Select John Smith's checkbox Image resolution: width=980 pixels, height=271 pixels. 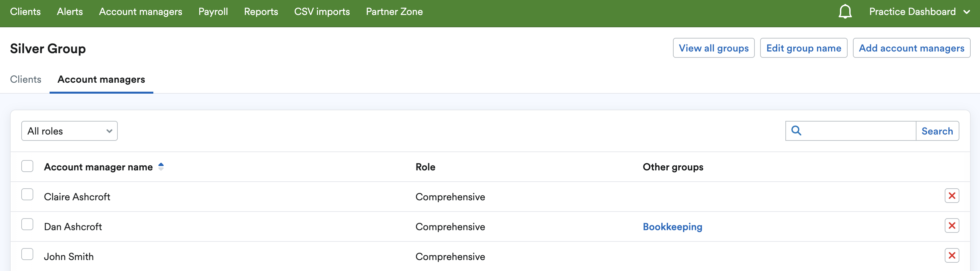click(27, 254)
